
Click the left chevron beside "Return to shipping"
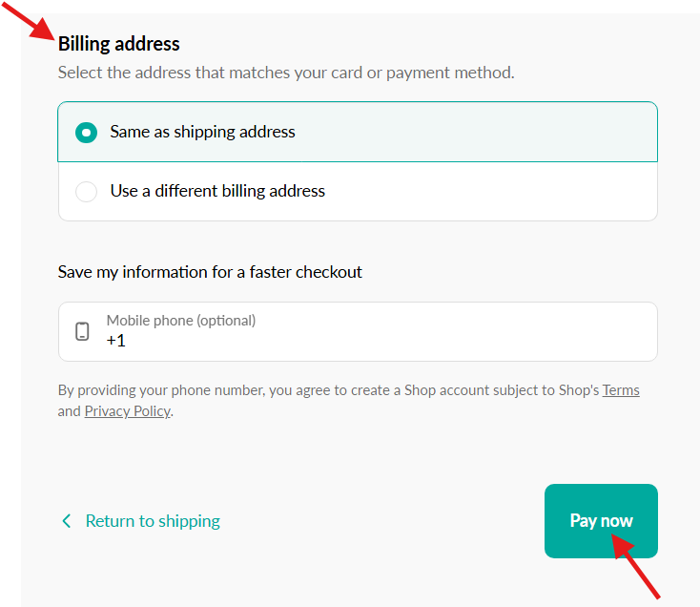pyautogui.click(x=67, y=521)
